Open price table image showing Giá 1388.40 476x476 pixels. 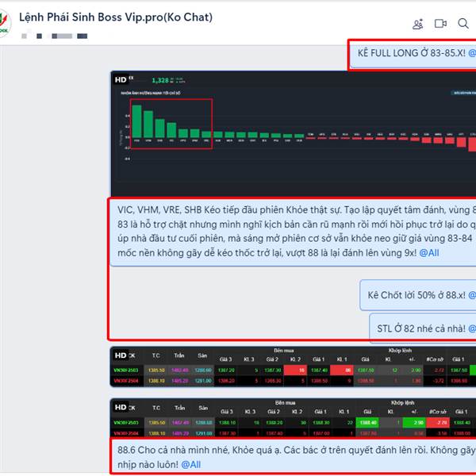point(293,418)
